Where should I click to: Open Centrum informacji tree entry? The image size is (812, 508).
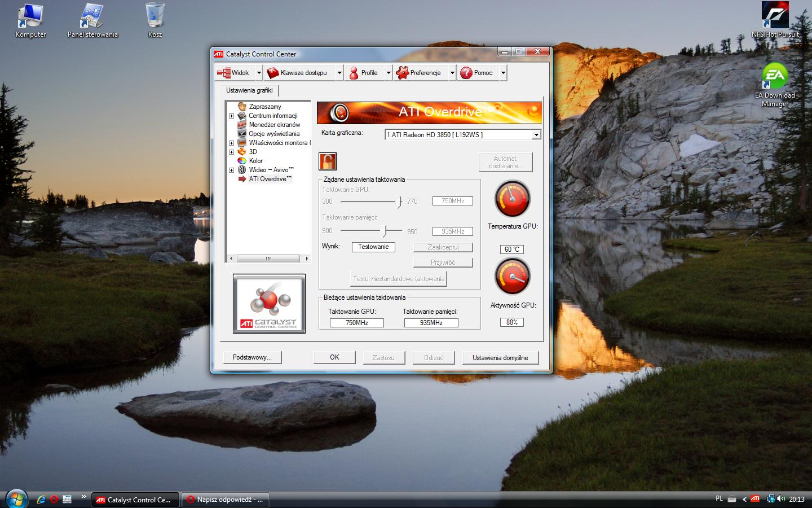(x=273, y=116)
